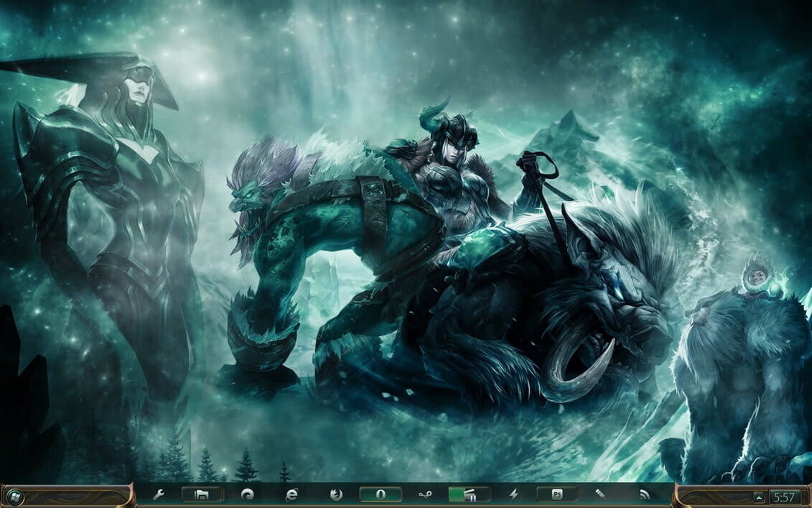Open the RSS feed reader icon

point(643,494)
